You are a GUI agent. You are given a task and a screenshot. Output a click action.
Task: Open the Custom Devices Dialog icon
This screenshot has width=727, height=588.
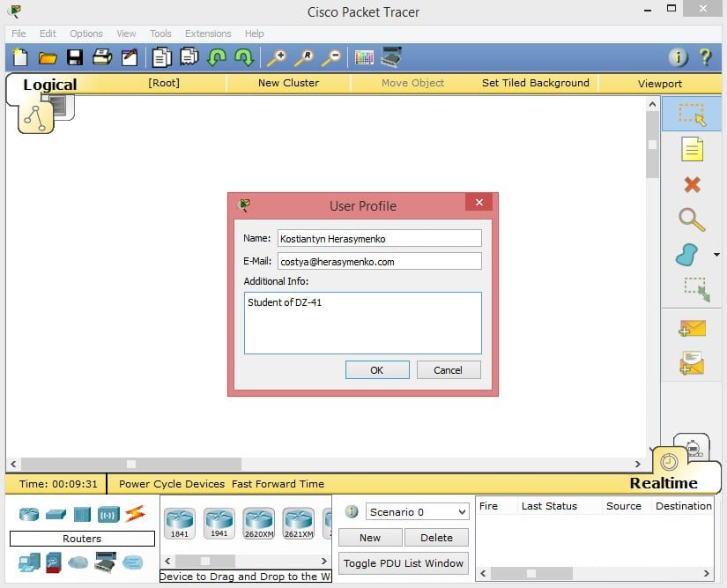(x=391, y=57)
